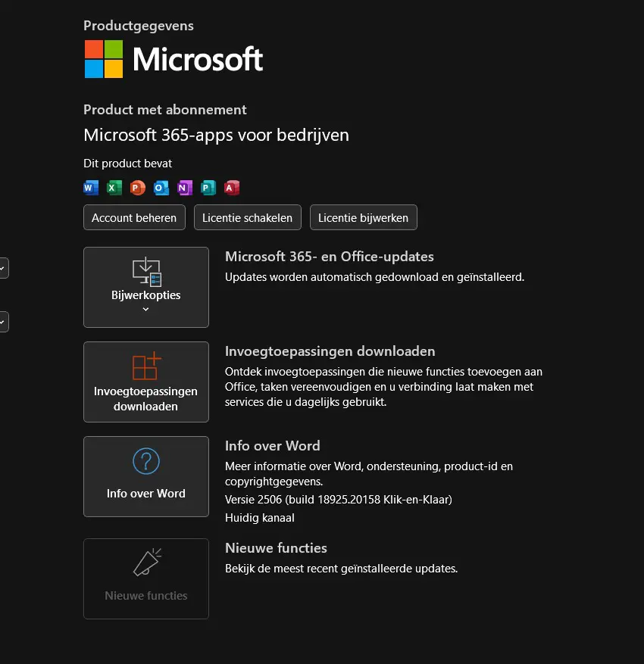644x664 pixels.
Task: Click Licentie bijwerken button
Action: coord(364,217)
